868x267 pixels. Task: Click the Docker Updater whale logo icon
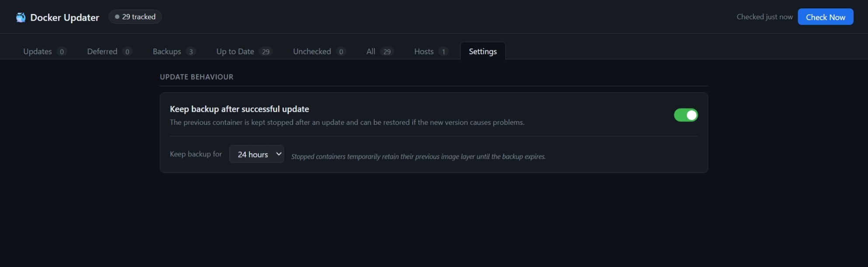(x=21, y=18)
